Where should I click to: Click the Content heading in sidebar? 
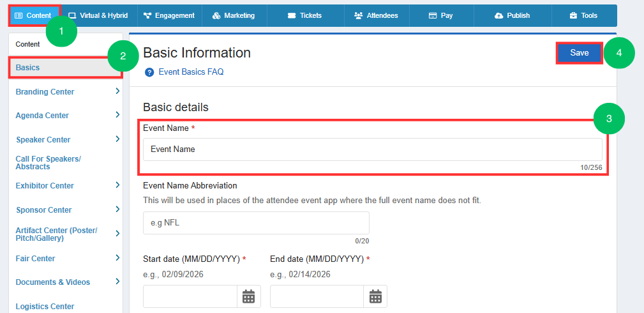(x=27, y=45)
